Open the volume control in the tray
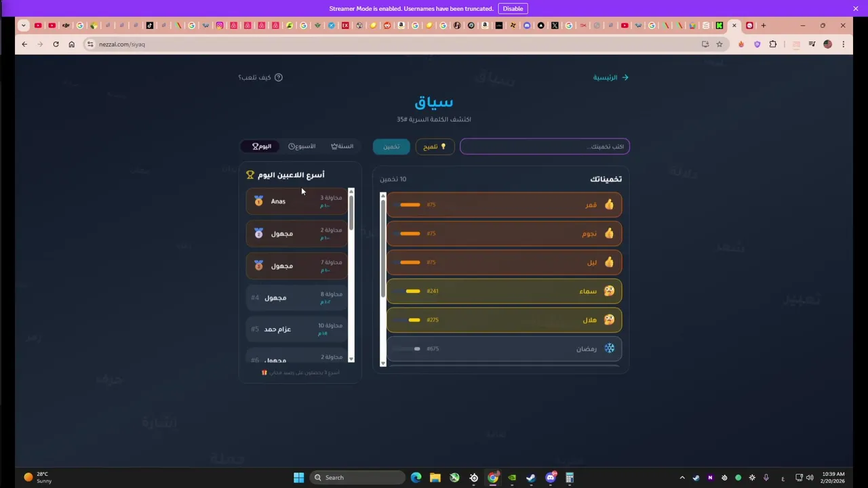The image size is (868, 488). [x=810, y=478]
